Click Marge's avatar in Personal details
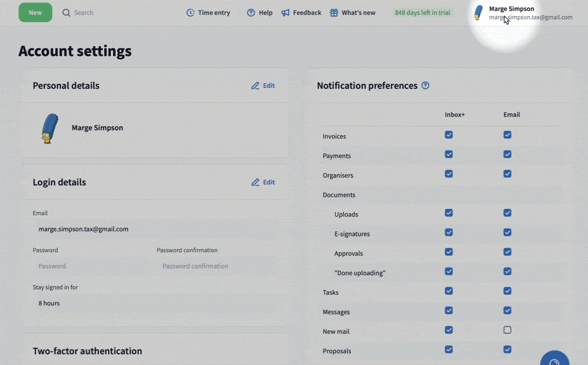 click(49, 128)
